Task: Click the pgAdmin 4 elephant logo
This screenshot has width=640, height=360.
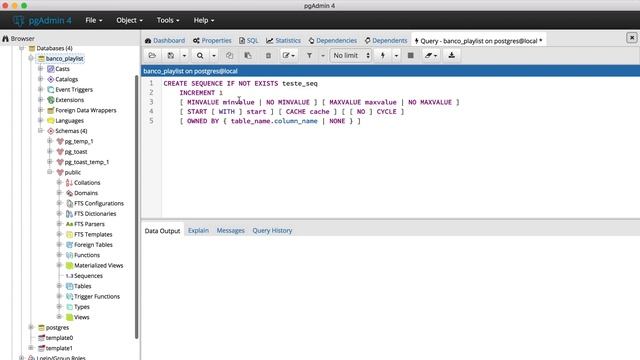Action: pos(18,20)
